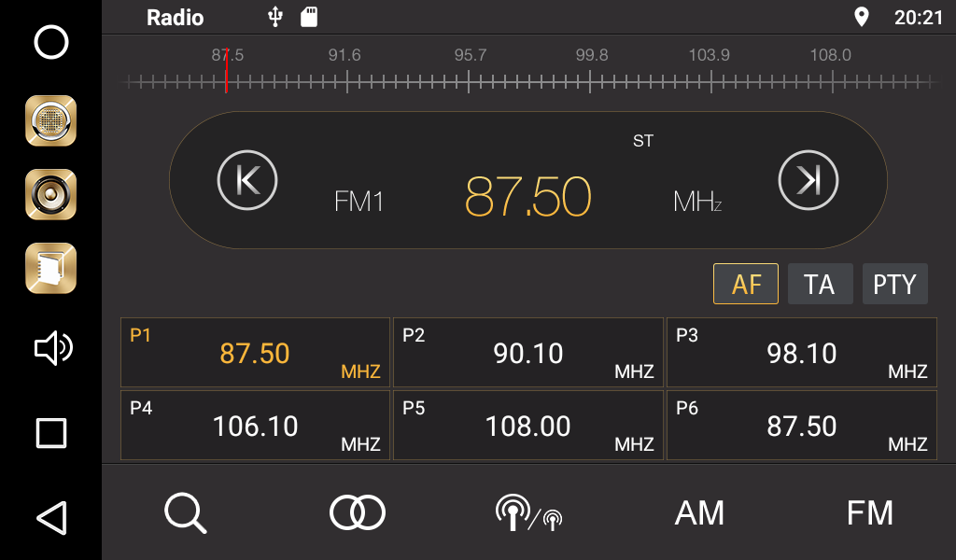Open the gold speaker app icon
The image size is (956, 560).
(51, 194)
